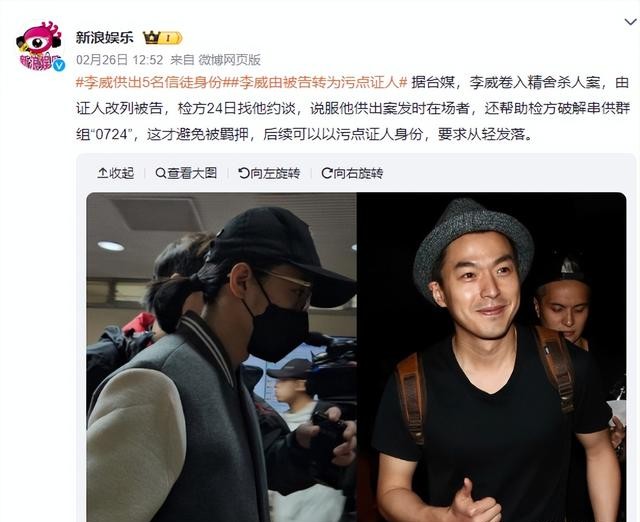The width and height of the screenshot is (640, 522).
Task: Click the clockwise rotate arrow icon
Action: point(327,173)
